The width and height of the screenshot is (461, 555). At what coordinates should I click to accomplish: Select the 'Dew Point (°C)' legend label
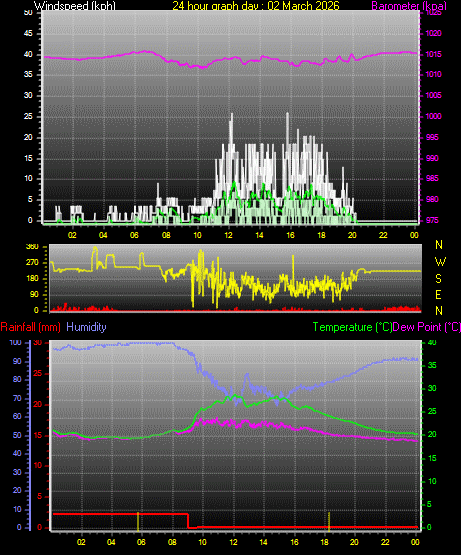click(427, 327)
